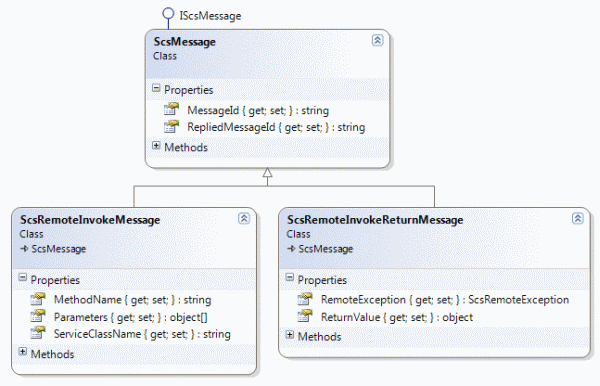Collapse Properties section in ScsRemoteInvokeMessage
This screenshot has width=600, height=386.
coord(23,277)
